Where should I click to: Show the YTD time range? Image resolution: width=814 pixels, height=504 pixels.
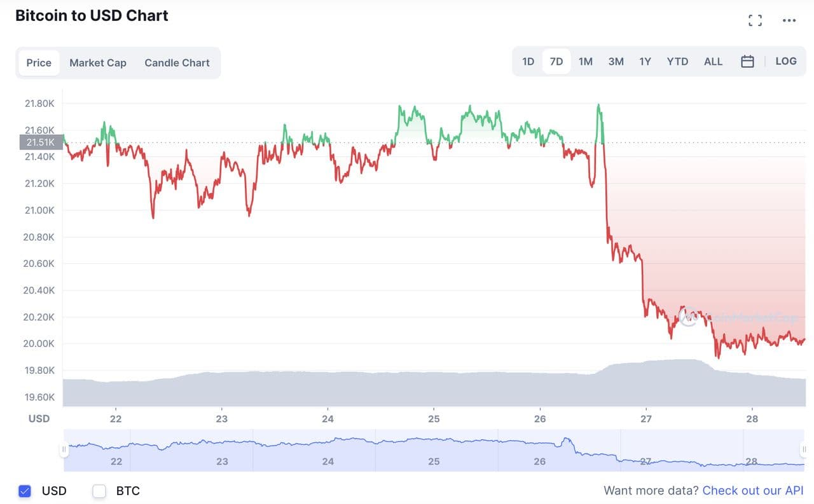[x=677, y=62]
